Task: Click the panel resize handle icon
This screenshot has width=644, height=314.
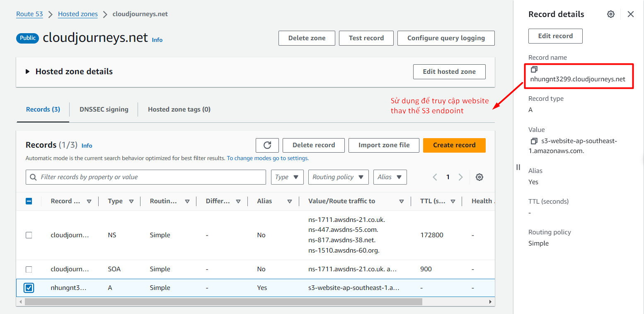Action: tap(518, 167)
